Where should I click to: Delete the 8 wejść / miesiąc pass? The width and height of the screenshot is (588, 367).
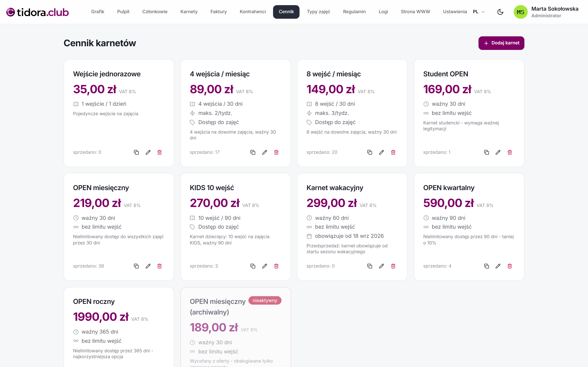coord(393,152)
